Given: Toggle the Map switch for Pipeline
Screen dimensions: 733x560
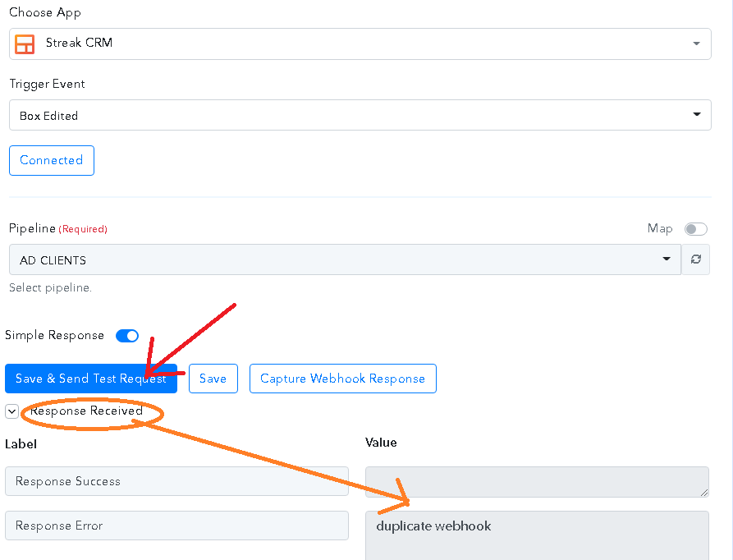Looking at the screenshot, I should point(695,229).
